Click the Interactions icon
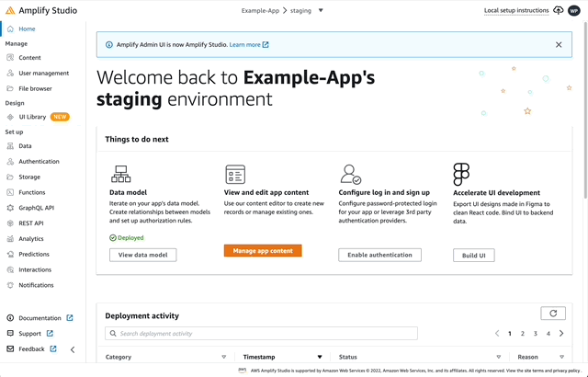 tap(10, 269)
